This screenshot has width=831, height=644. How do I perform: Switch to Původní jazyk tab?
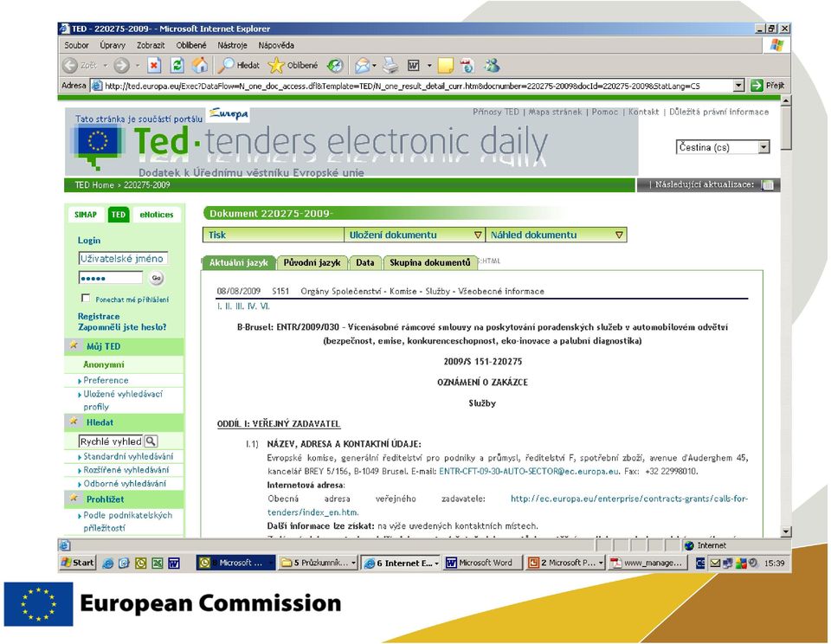pos(312,262)
